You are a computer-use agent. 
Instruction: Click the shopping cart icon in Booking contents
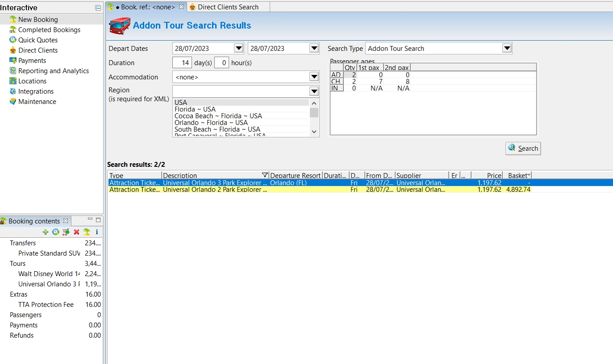point(66,232)
